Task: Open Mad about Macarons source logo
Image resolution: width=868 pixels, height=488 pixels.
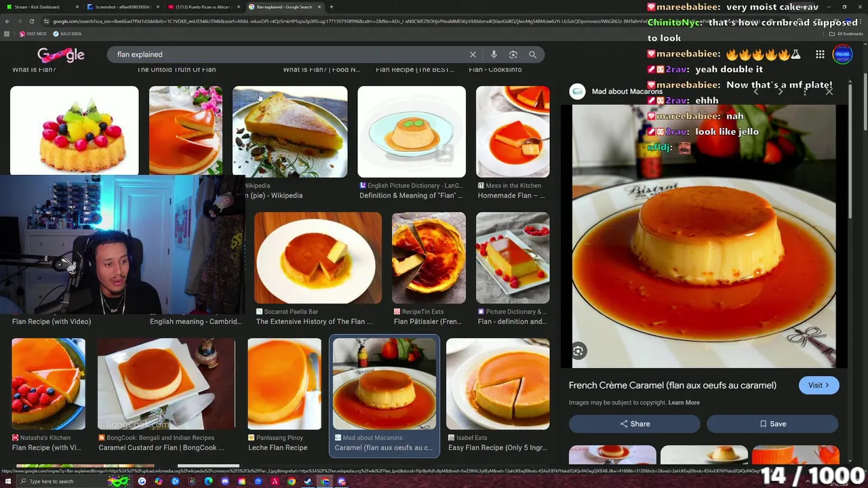Action: tap(577, 91)
